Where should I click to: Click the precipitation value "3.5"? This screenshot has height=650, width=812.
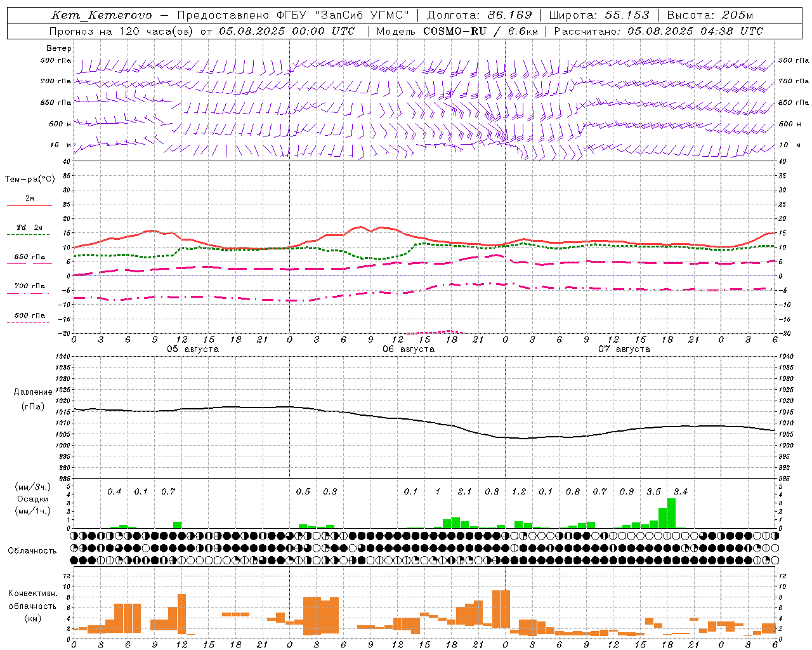click(653, 492)
